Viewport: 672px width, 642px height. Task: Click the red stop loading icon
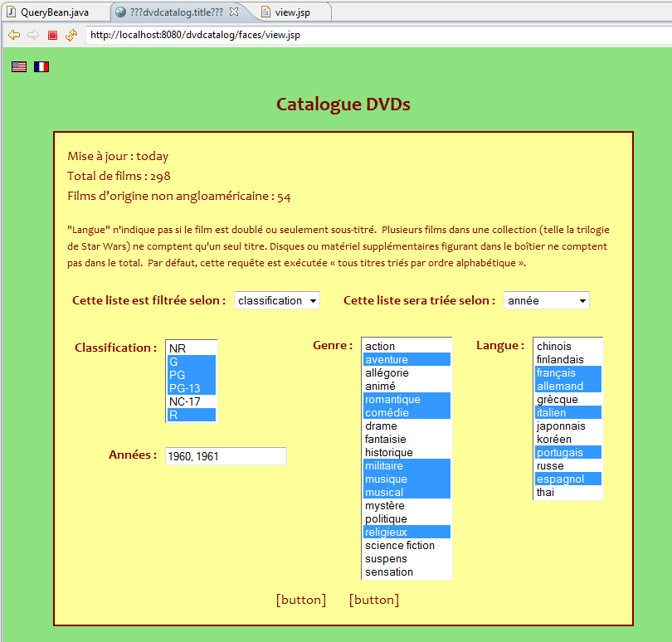coord(52,35)
